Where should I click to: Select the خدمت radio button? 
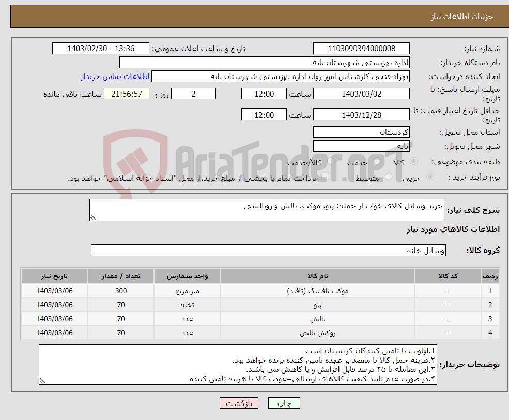click(x=377, y=161)
